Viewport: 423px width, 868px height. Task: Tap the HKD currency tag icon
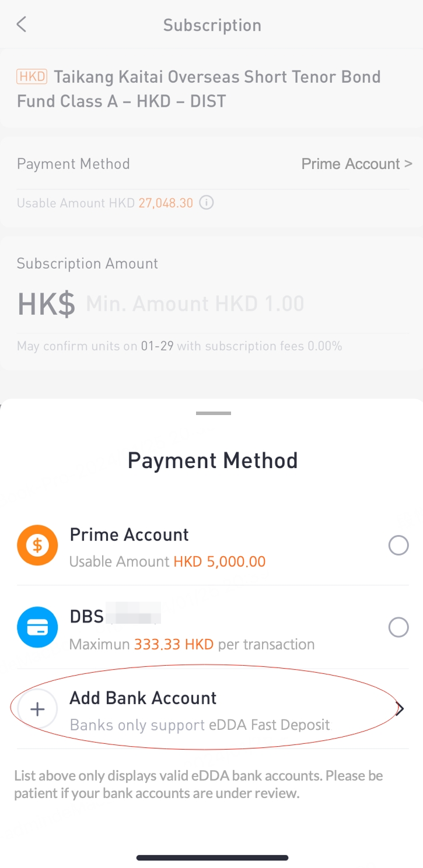tap(32, 76)
